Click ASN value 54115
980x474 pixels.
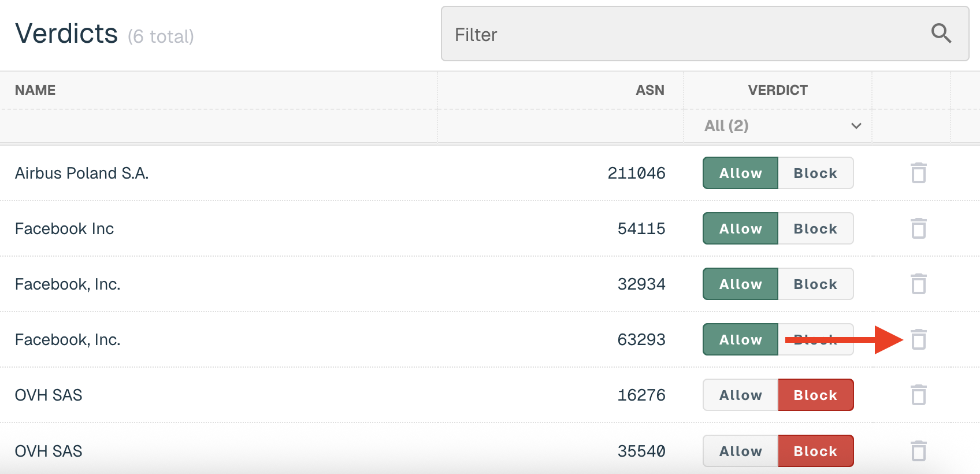(641, 228)
